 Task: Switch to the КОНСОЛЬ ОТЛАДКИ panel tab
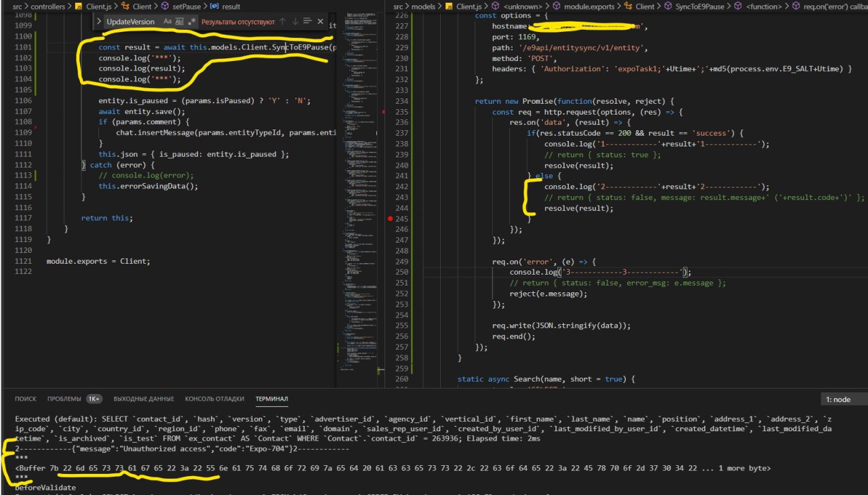tap(214, 399)
